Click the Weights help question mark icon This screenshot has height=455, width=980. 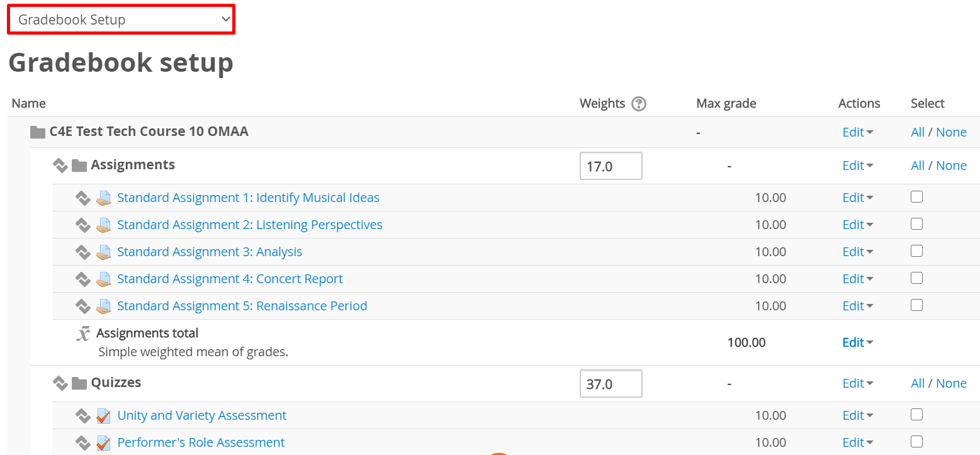click(639, 104)
